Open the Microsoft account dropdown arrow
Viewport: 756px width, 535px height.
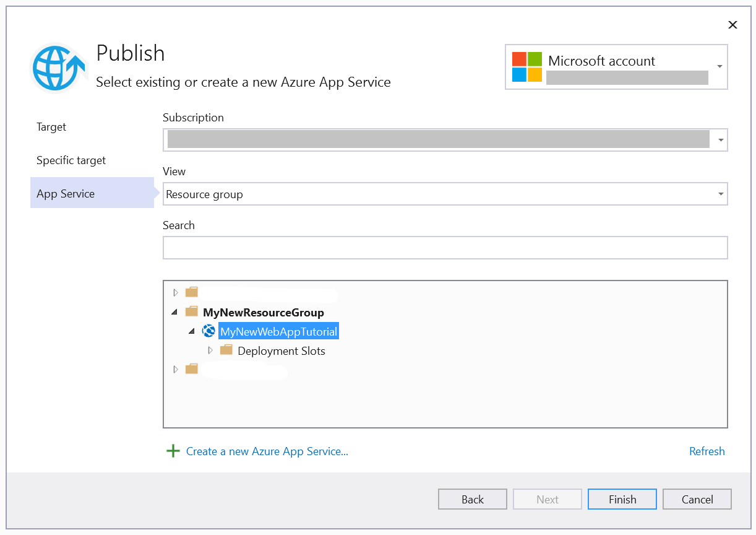(719, 66)
